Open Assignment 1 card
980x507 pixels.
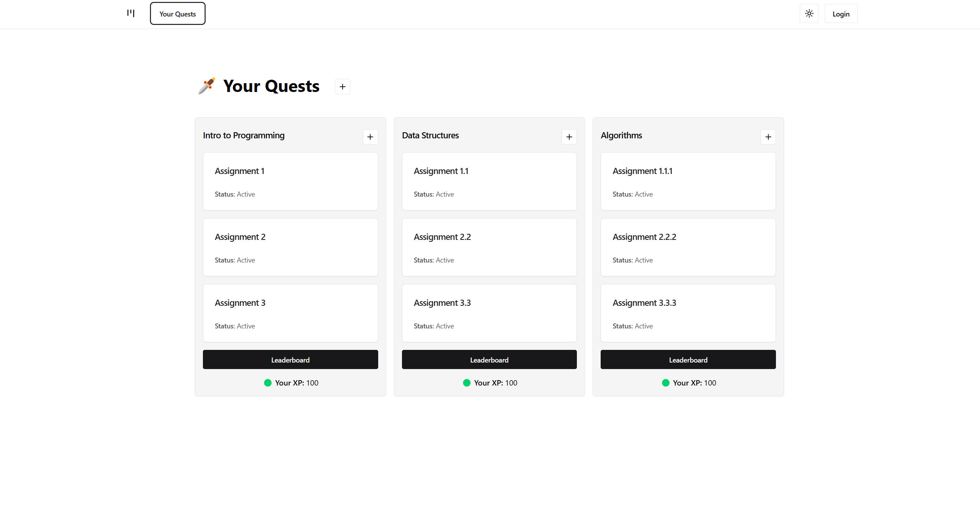[290, 181]
